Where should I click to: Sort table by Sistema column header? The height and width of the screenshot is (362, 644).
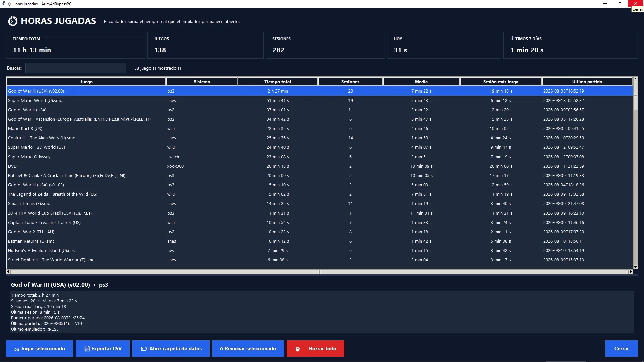coord(202,82)
